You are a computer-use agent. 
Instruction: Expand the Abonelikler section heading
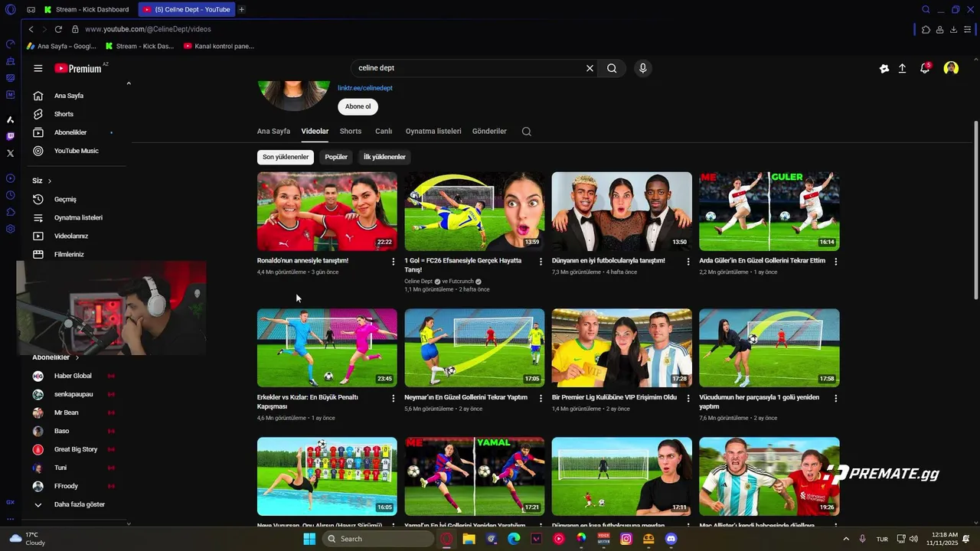[55, 357]
